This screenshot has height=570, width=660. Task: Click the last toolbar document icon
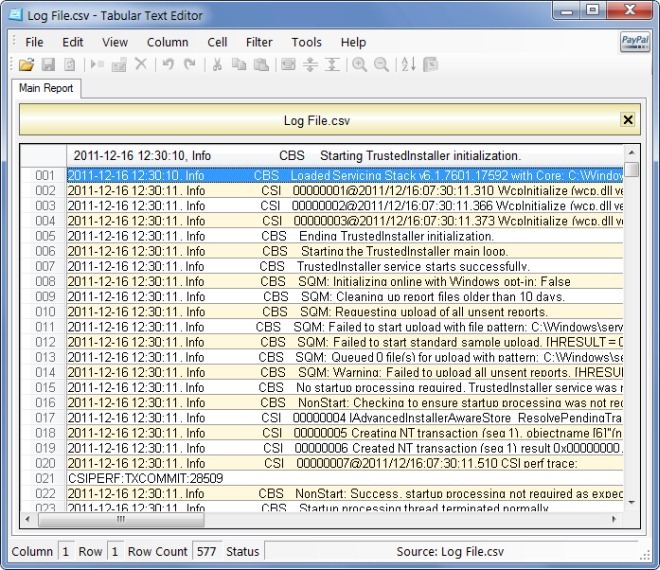click(431, 64)
